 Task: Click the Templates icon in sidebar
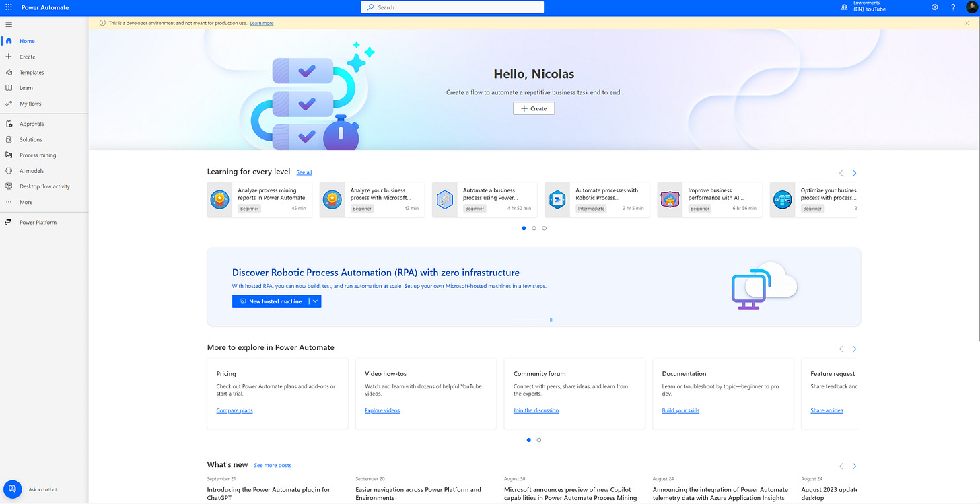(9, 72)
